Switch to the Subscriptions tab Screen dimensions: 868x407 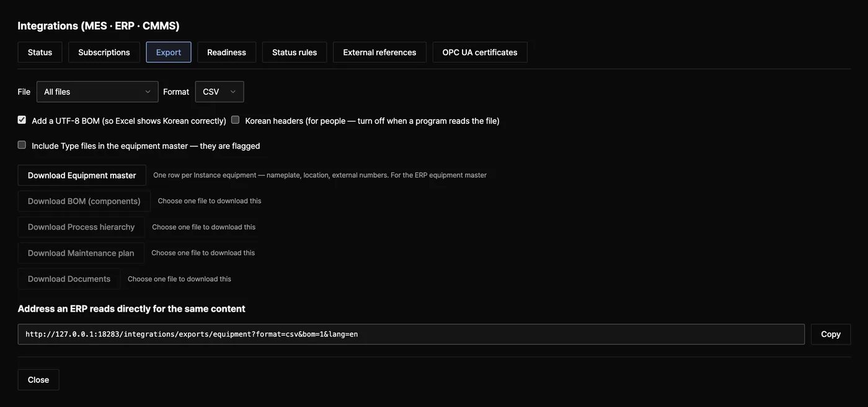pos(104,52)
